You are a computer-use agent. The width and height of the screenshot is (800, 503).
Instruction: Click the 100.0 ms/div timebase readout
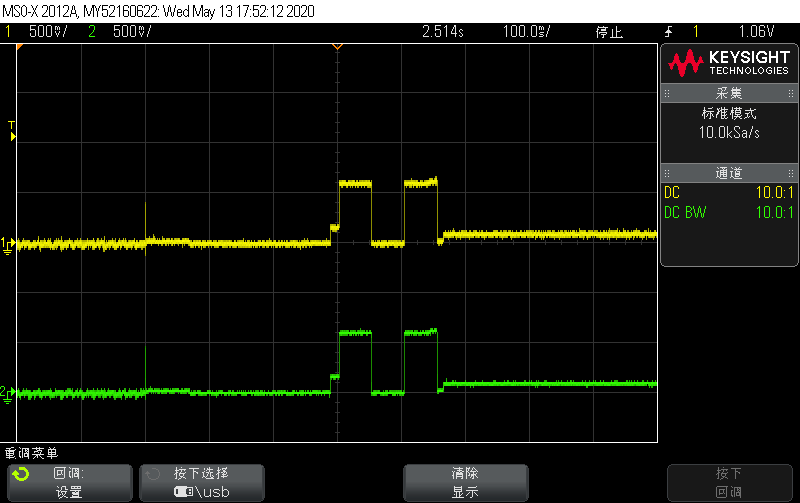527,32
